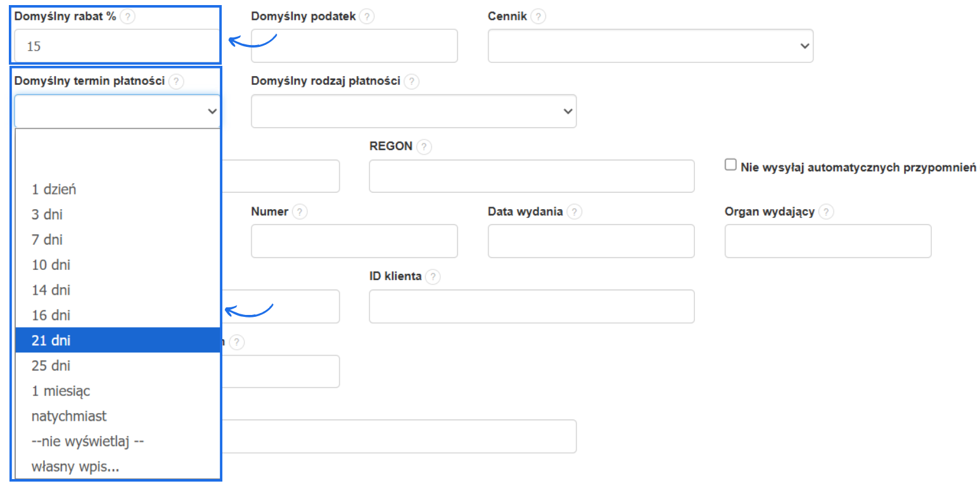Expand Domyślny rodzaj płatności dropdown
Viewport: 980px width, 493px height.
tap(414, 112)
